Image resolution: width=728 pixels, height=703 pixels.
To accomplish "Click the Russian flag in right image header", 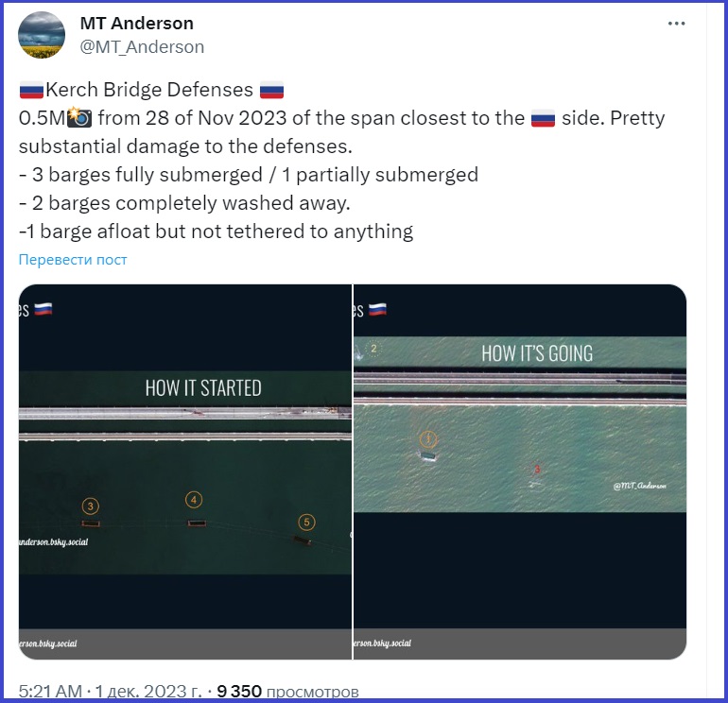I will [x=377, y=309].
